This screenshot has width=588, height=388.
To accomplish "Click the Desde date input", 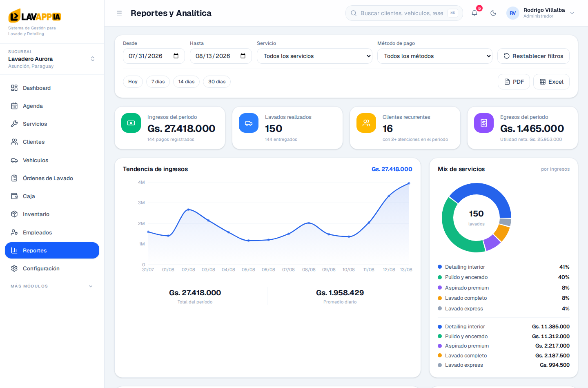I will pos(154,56).
